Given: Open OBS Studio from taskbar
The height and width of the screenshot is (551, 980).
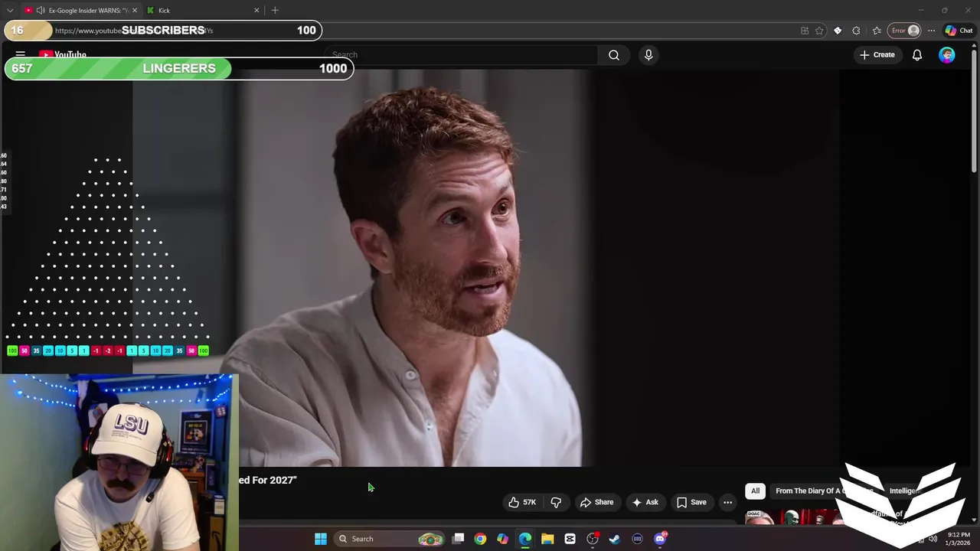Looking at the screenshot, I should pyautogui.click(x=593, y=539).
